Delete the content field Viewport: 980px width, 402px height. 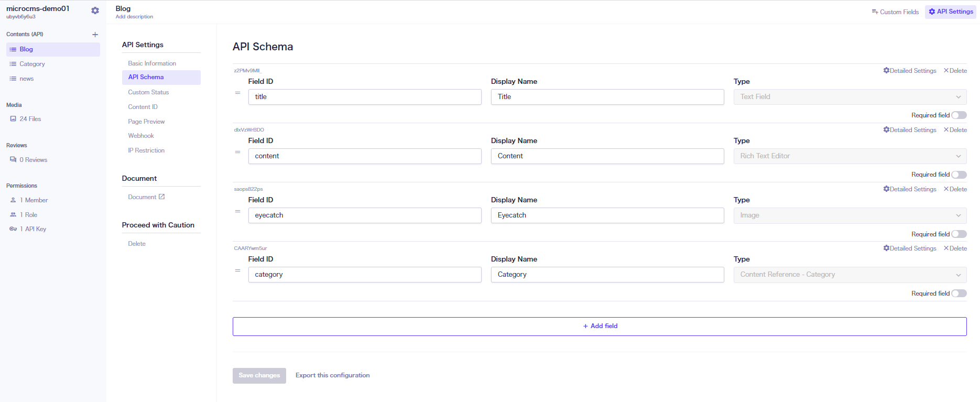[x=955, y=130]
